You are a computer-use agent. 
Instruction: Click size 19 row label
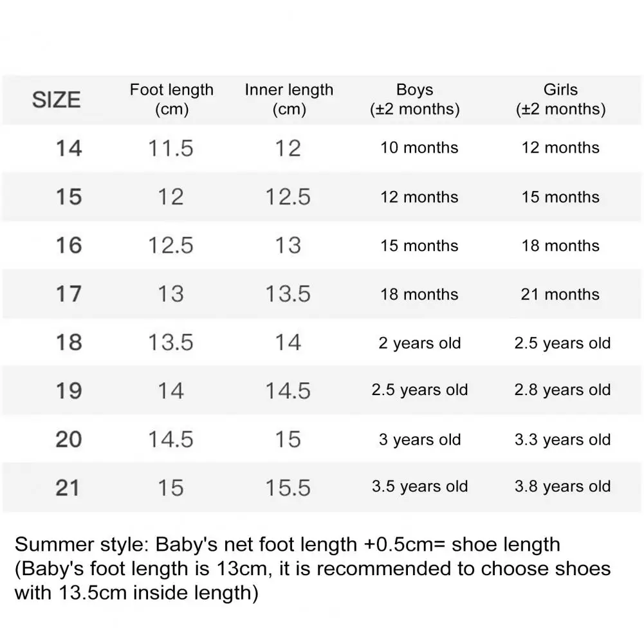pos(69,391)
